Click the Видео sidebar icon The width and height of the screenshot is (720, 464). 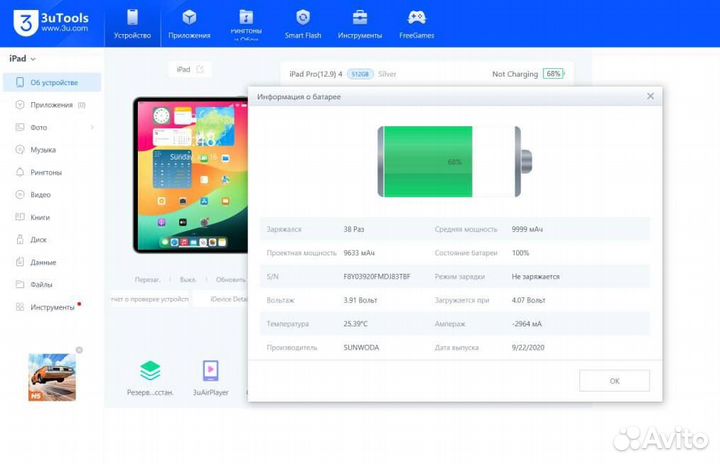pos(20,194)
